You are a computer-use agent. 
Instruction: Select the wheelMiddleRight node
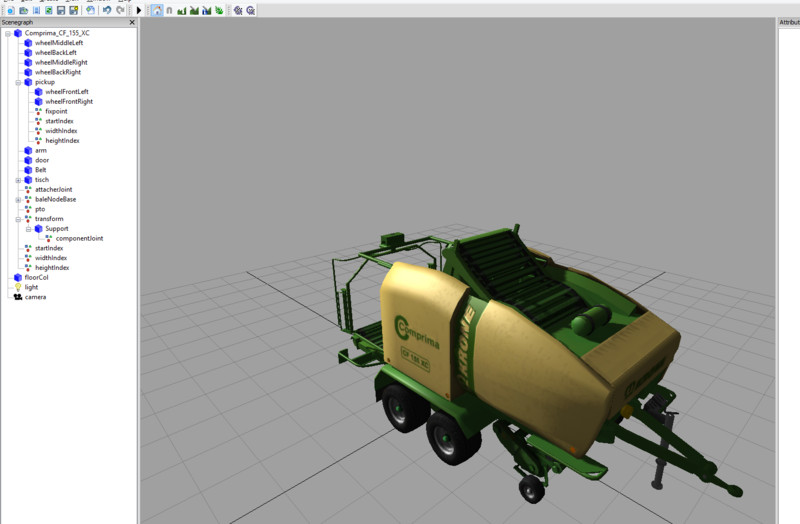[61, 62]
